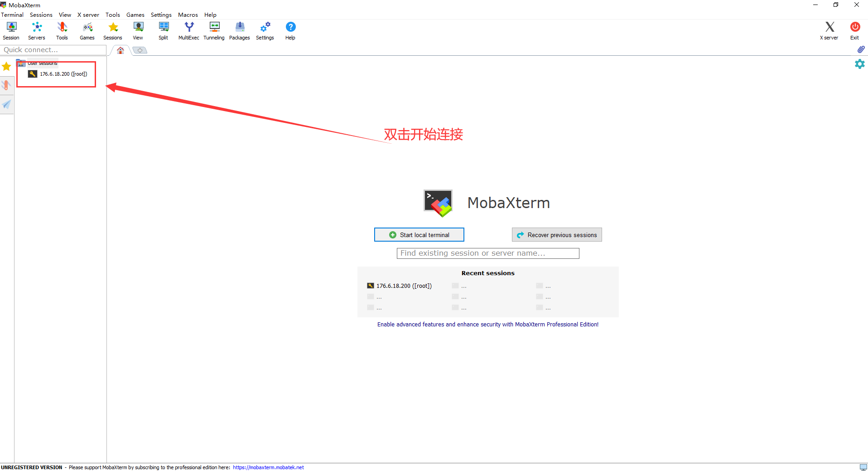Open the Terminal menu
The image size is (868, 471).
point(12,15)
